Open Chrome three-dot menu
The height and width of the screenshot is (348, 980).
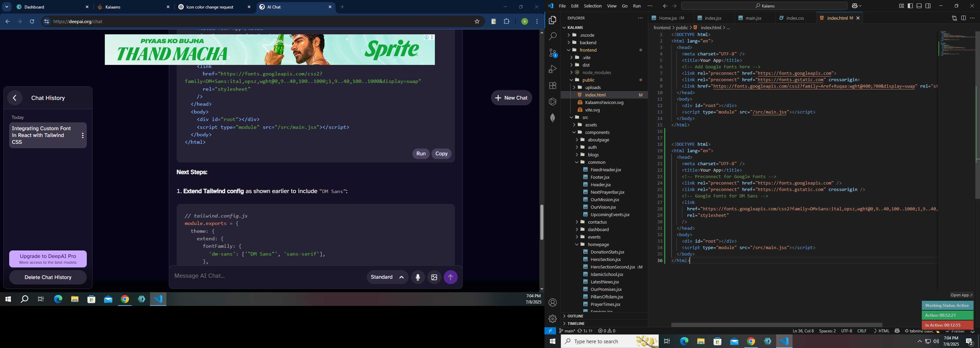coord(537,22)
